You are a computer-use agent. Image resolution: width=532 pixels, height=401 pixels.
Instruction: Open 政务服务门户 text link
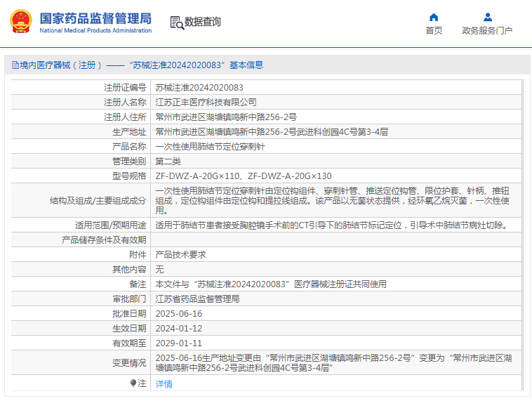487,31
